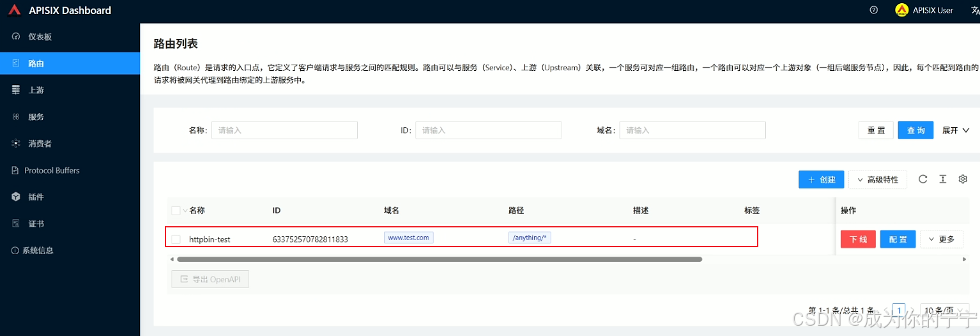Click the APISIX User avatar
Screen dimensions: 980x336
pos(902,10)
